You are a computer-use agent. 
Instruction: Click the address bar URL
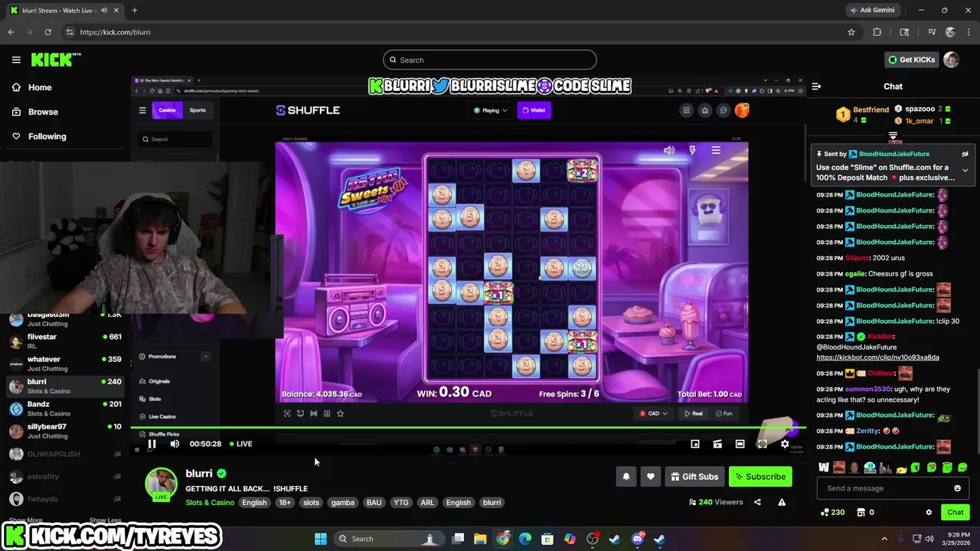pos(115,32)
